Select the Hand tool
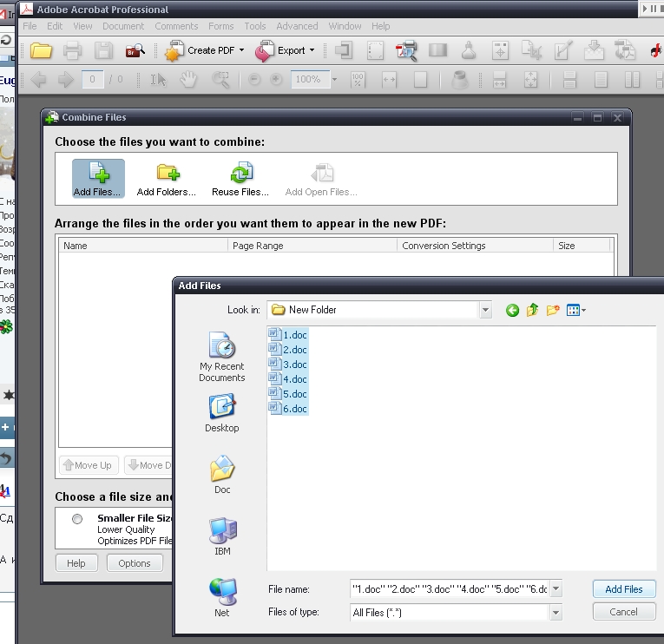664x644 pixels. pos(188,79)
